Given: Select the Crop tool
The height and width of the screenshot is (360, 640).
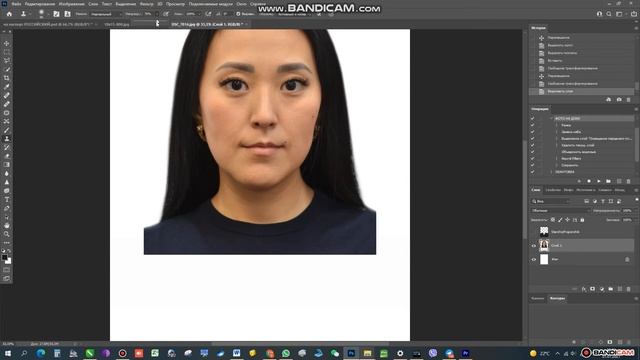Looking at the screenshot, I should 7,78.
